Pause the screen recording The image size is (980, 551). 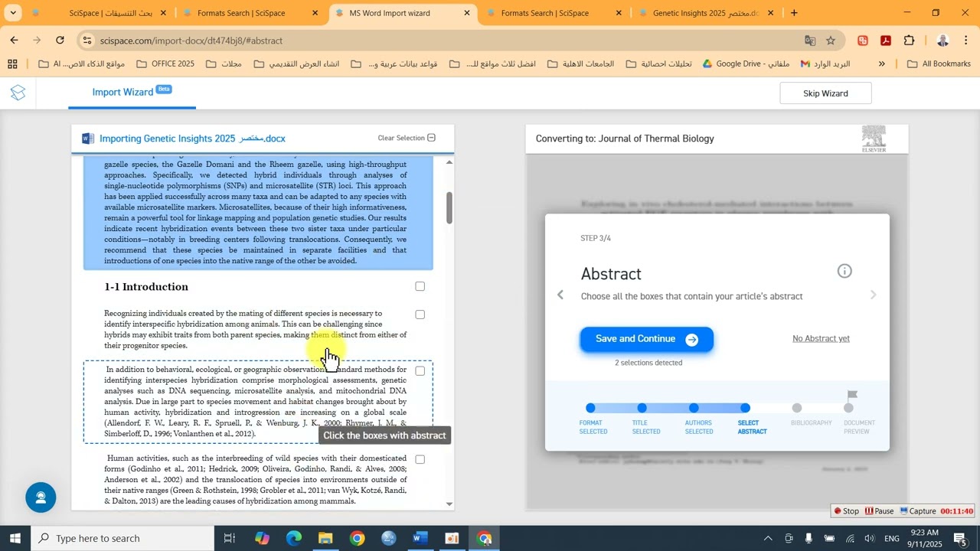point(879,511)
